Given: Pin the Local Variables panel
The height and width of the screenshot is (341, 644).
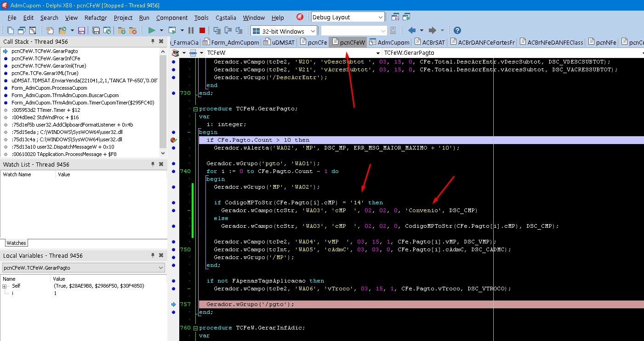Looking at the screenshot, I should [x=153, y=255].
